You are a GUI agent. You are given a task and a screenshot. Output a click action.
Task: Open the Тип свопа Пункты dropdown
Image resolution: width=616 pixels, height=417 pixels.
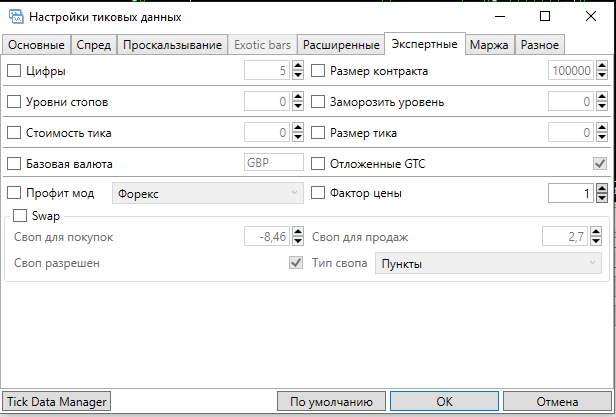(x=488, y=263)
